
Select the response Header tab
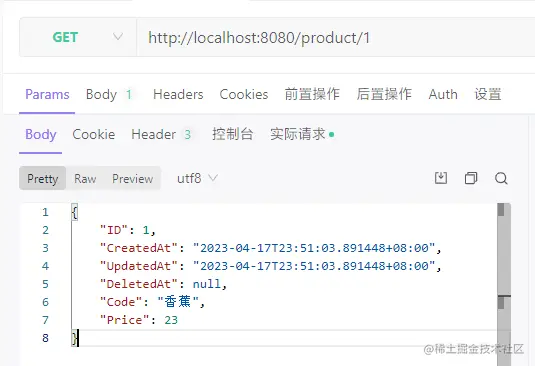(x=161, y=134)
